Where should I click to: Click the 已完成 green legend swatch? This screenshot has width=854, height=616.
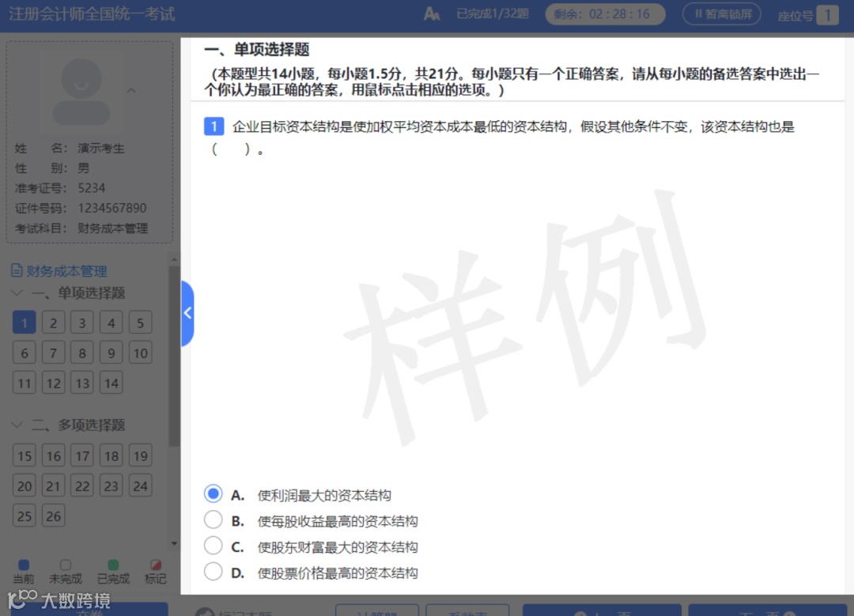[x=113, y=565]
